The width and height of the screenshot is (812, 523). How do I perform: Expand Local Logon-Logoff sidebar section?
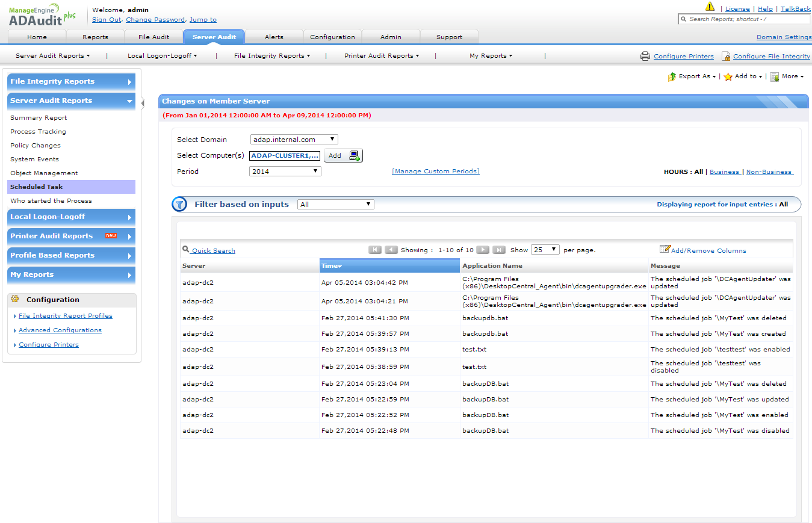pyautogui.click(x=72, y=217)
